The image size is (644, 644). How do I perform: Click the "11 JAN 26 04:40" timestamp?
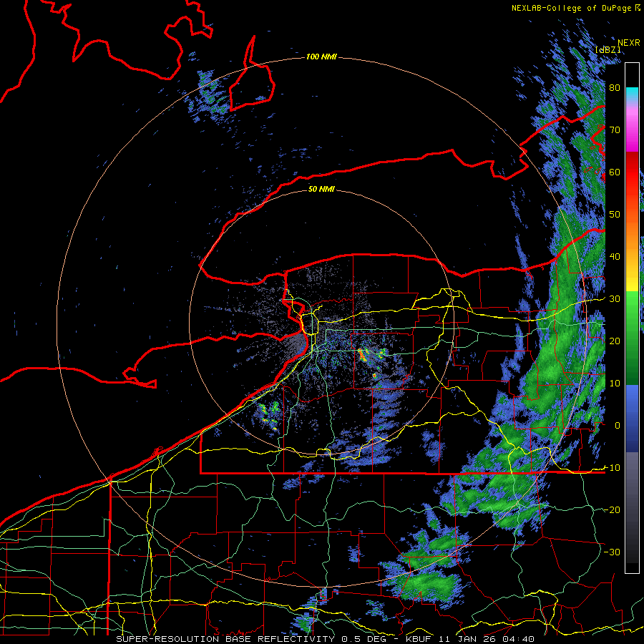487,639
